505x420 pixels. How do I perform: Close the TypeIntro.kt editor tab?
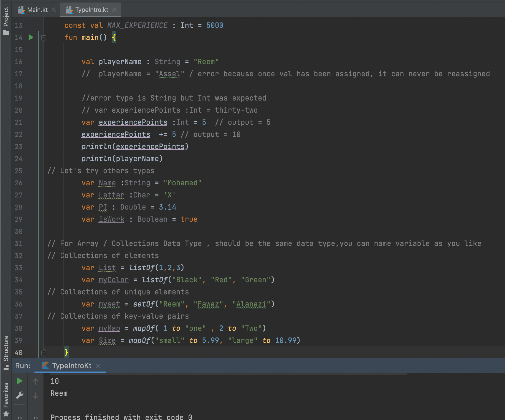click(x=114, y=10)
